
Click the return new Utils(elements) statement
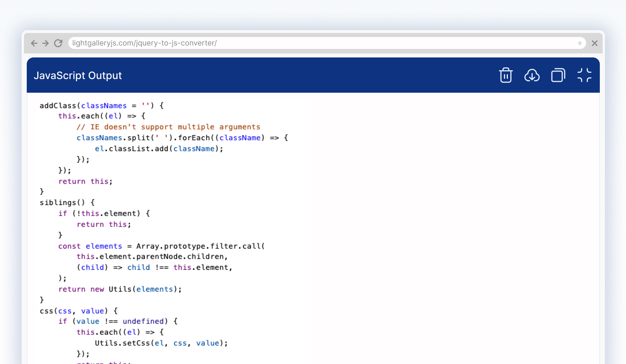pos(120,289)
